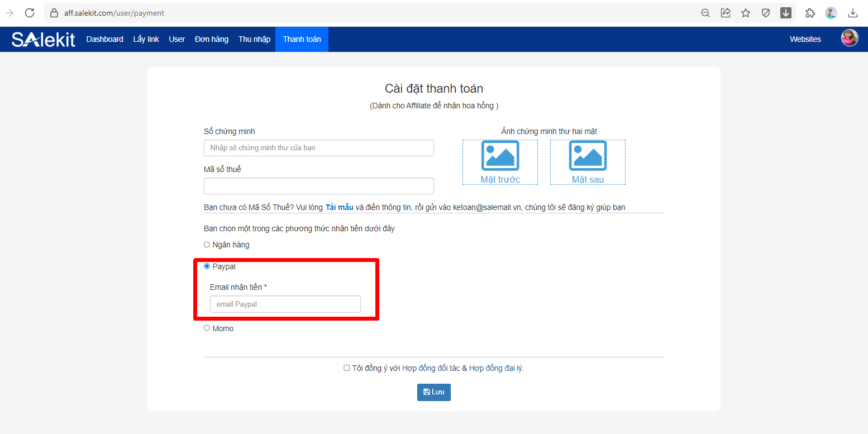Click the download arrow extension icon
The height and width of the screenshot is (434, 868).
click(x=786, y=13)
